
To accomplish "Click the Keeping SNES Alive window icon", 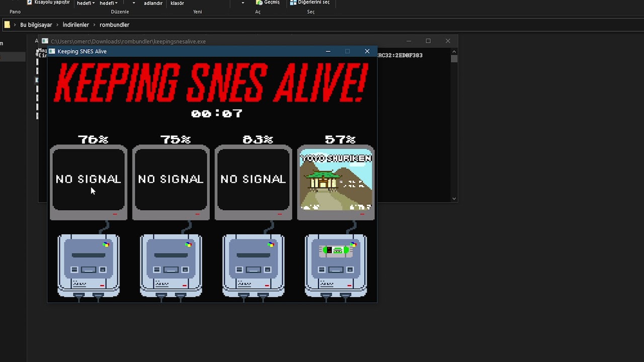I will click(x=52, y=51).
